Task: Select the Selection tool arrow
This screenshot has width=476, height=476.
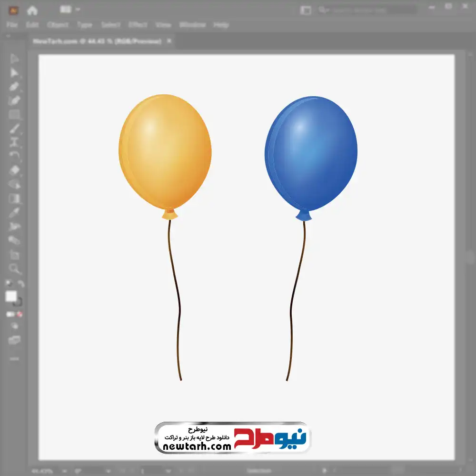Action: [x=14, y=59]
